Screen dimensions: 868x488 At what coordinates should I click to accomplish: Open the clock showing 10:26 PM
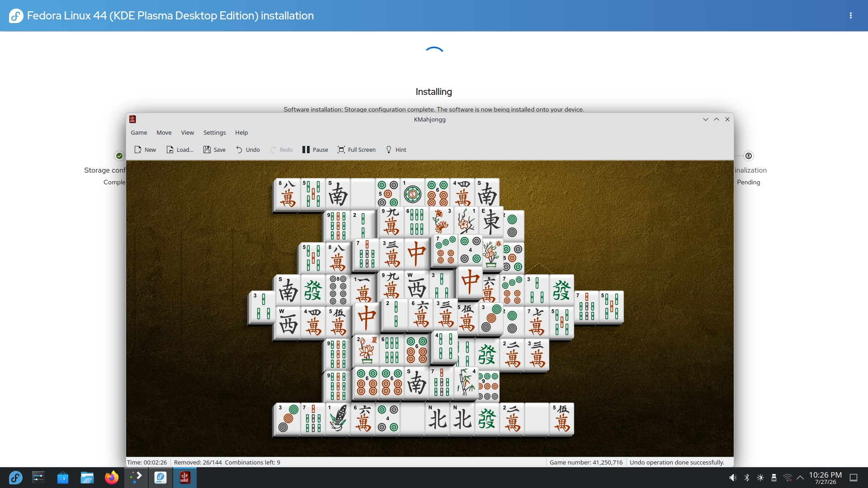point(826,478)
